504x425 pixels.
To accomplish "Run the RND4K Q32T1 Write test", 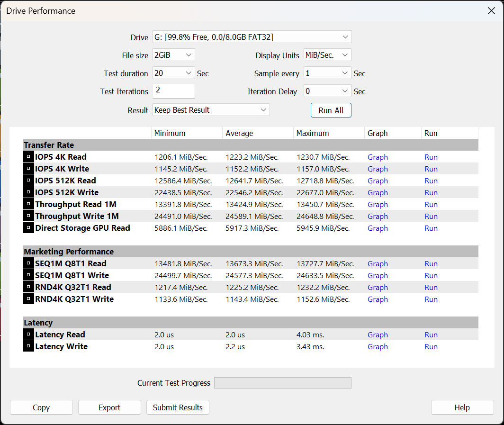I will pyautogui.click(x=431, y=299).
